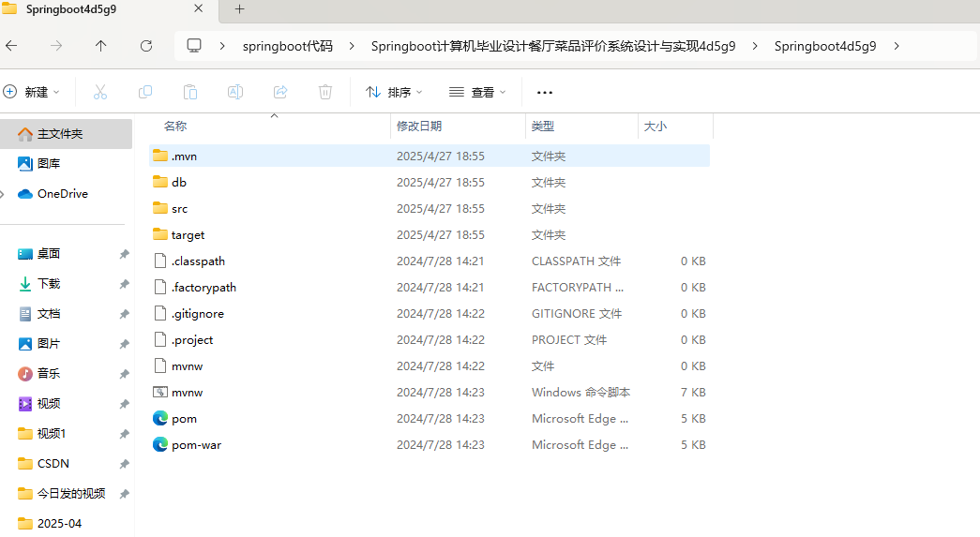
Task: Click the Edge icon of pom file
Action: pos(160,418)
